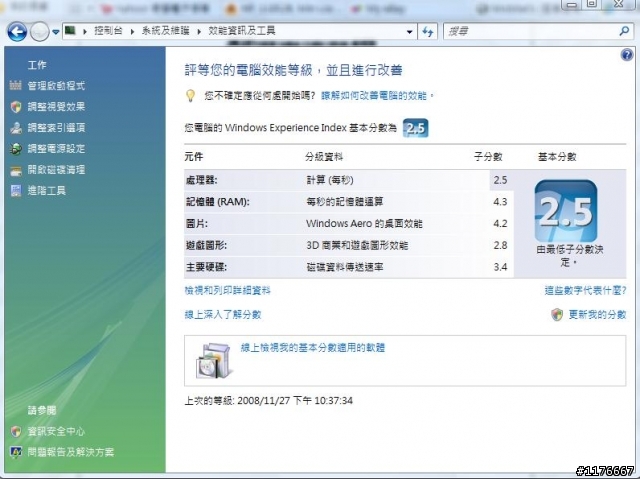Open 線上深入了解分數 link
Screen dimensions: 640x479
pyautogui.click(x=223, y=315)
